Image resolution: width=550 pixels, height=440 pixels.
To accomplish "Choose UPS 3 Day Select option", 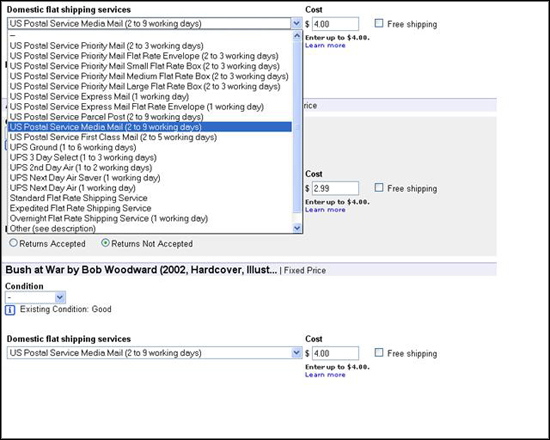I will [x=150, y=157].
